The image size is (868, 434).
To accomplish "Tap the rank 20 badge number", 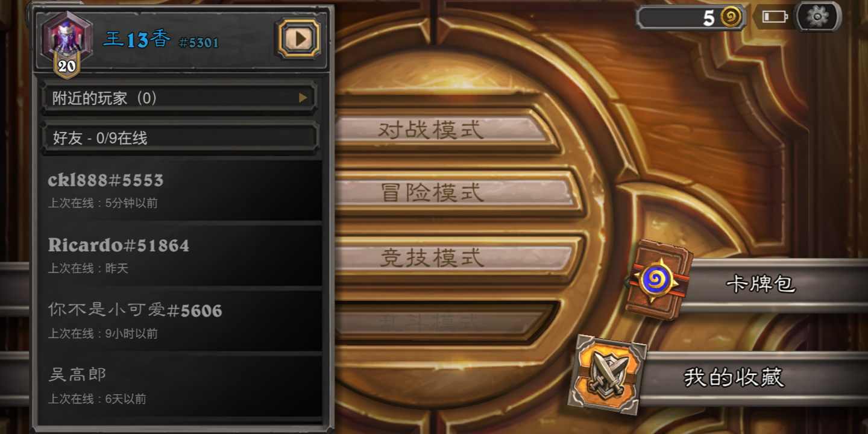I will [67, 66].
